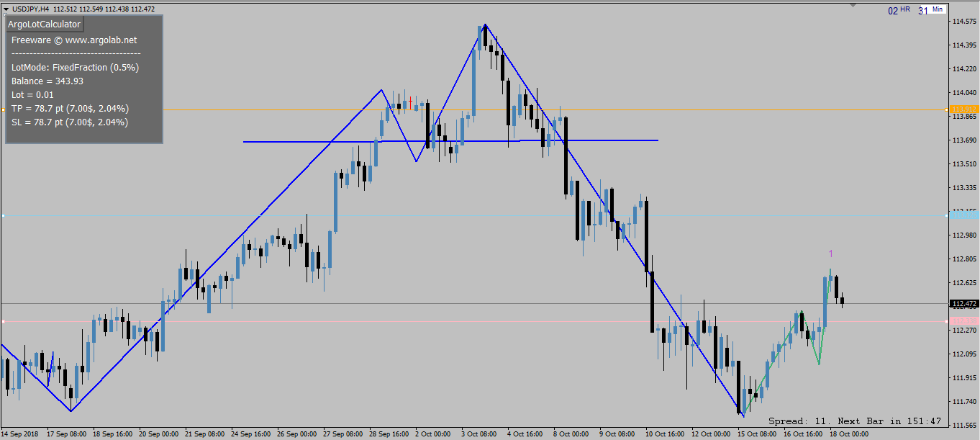
Task: Click the 'Lot = 0.01' line
Action: click(32, 94)
